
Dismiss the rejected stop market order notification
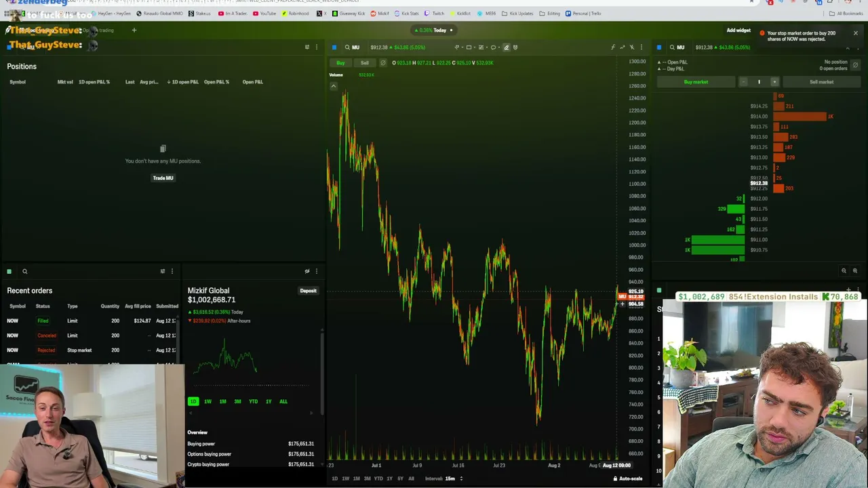point(855,33)
